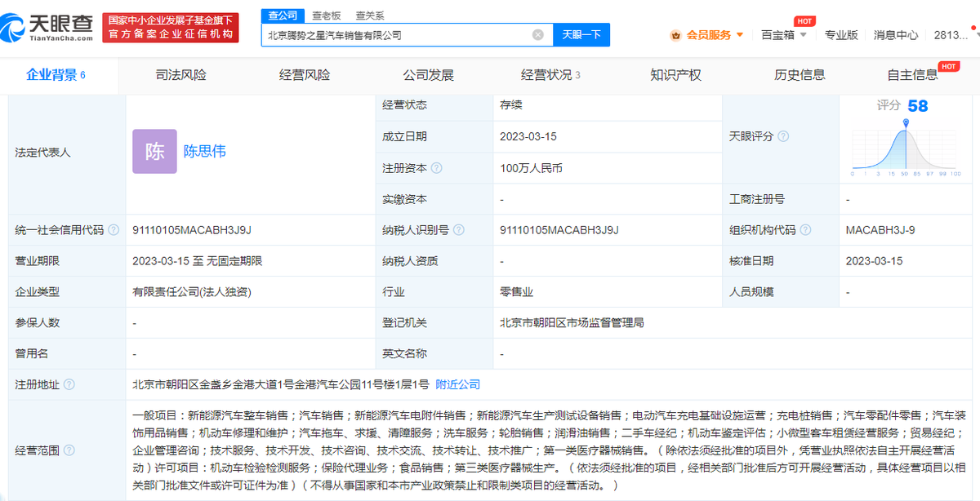This screenshot has width=980, height=501.
Task: Click the 零售业 industry value
Action: click(517, 292)
